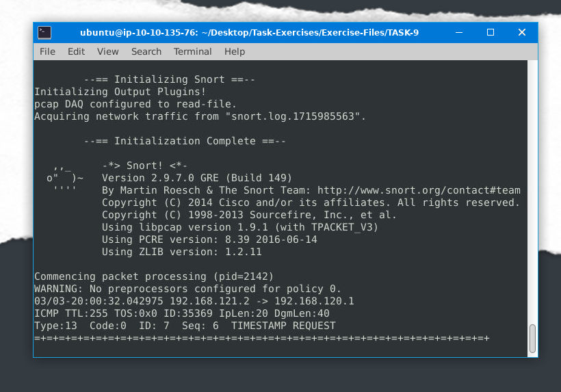Show the Terminal menu
561x392 pixels.
coord(192,51)
